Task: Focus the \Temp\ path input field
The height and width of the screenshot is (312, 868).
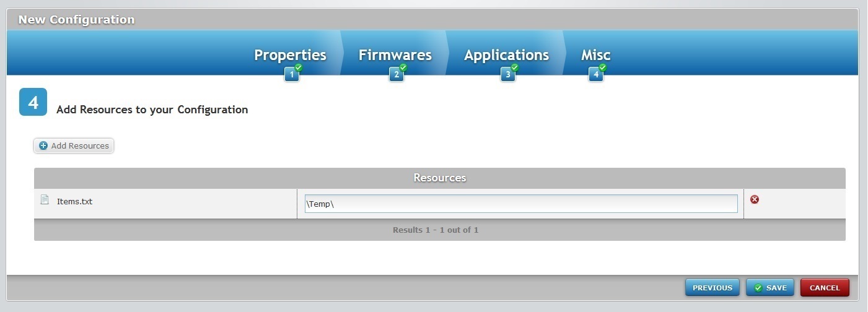Action: pos(521,204)
